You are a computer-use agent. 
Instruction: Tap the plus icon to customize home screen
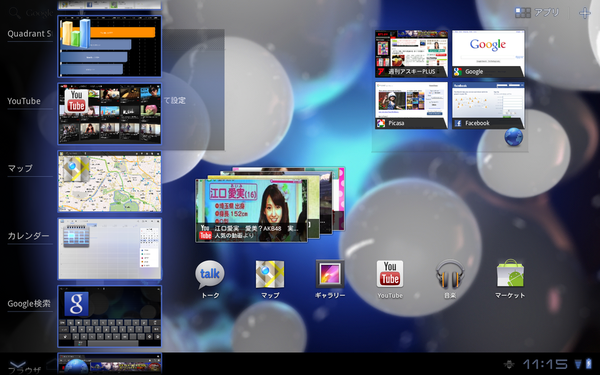click(584, 13)
